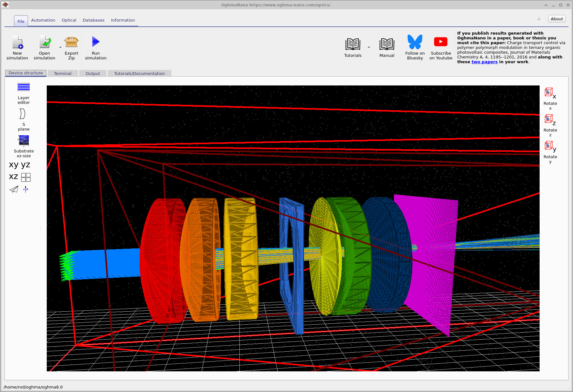Switch to the Optical ribbon tab
The width and height of the screenshot is (573, 392).
coord(69,20)
